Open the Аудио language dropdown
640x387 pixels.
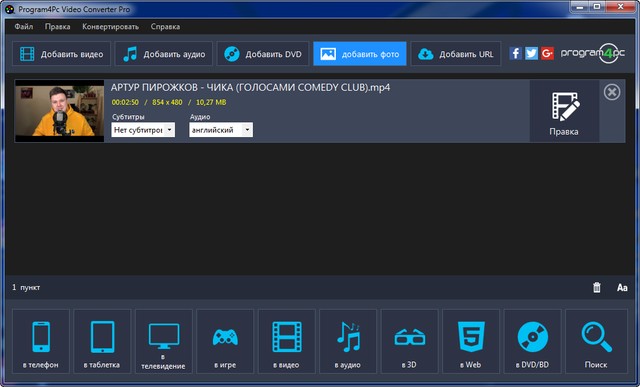point(221,130)
